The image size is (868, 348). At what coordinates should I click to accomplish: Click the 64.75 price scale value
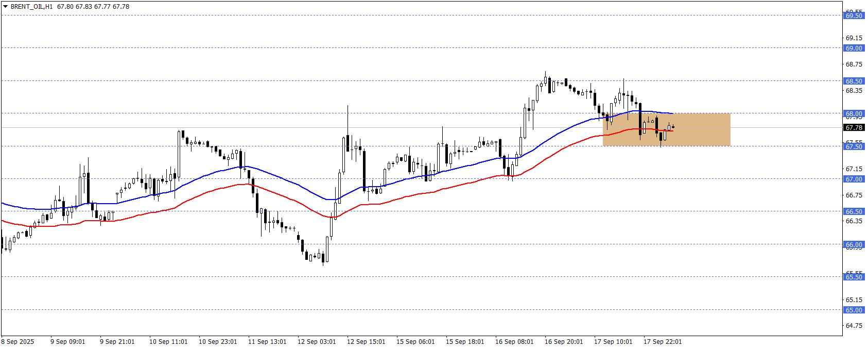tap(854, 325)
